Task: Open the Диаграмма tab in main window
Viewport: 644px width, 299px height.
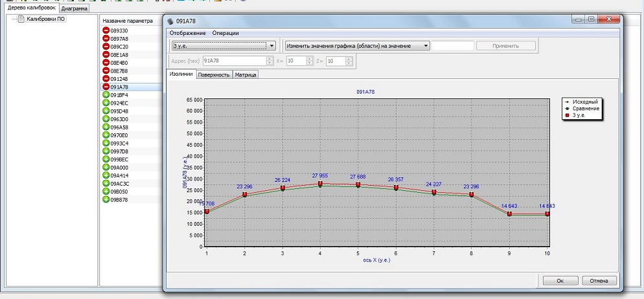Action: pos(76,9)
